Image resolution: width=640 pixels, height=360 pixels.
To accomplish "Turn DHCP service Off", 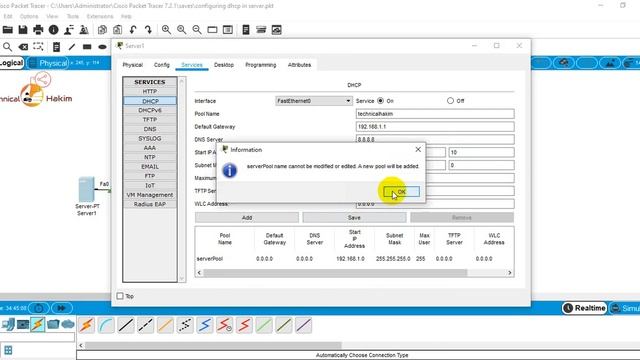I will tap(450, 100).
